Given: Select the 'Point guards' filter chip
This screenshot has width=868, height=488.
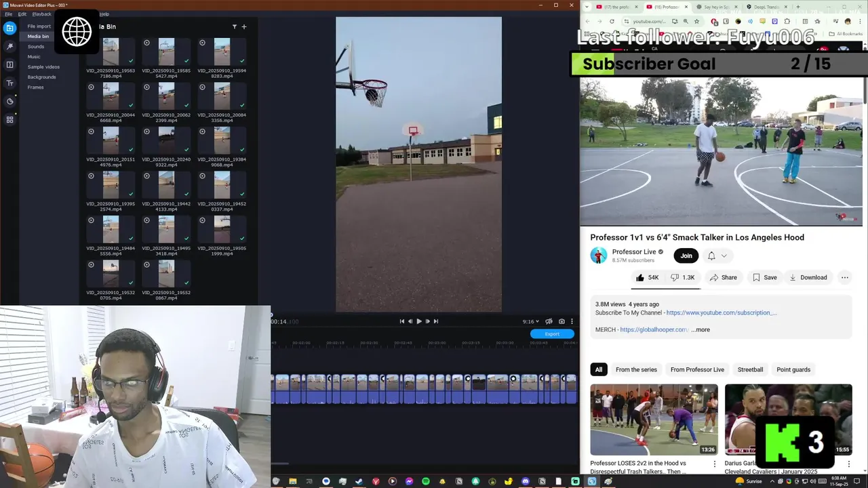Looking at the screenshot, I should (793, 369).
